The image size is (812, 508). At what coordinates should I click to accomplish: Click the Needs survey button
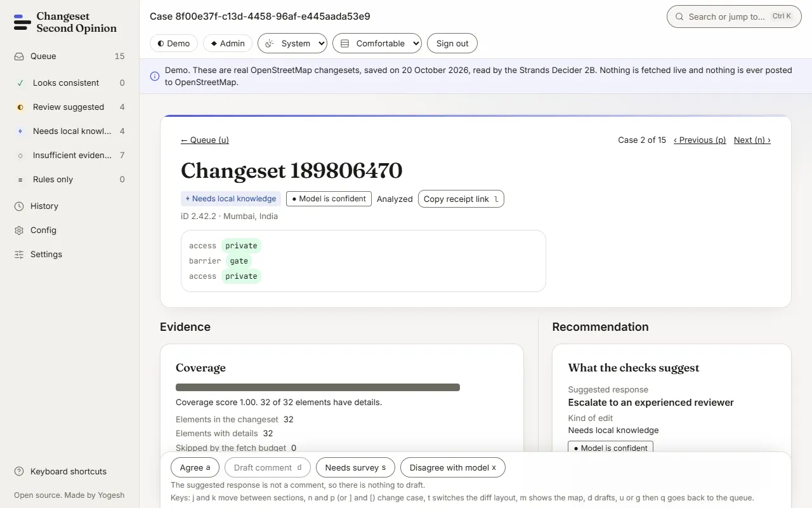[355, 467]
